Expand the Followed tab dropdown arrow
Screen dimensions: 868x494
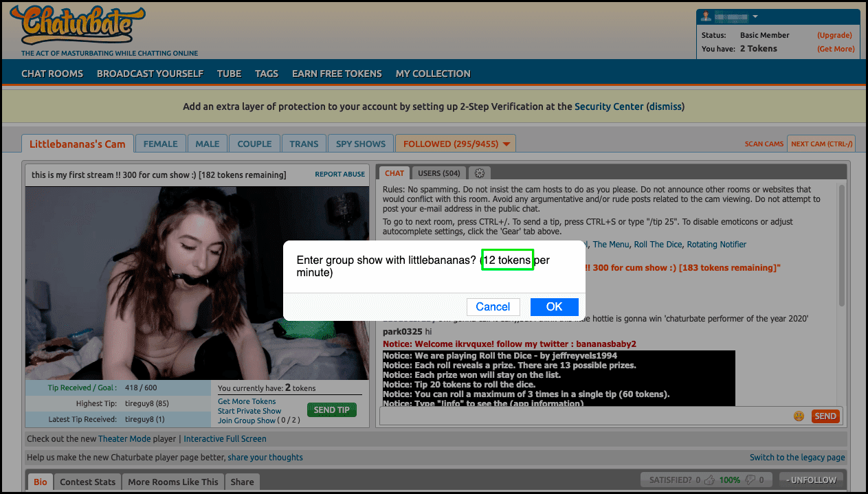(x=507, y=144)
